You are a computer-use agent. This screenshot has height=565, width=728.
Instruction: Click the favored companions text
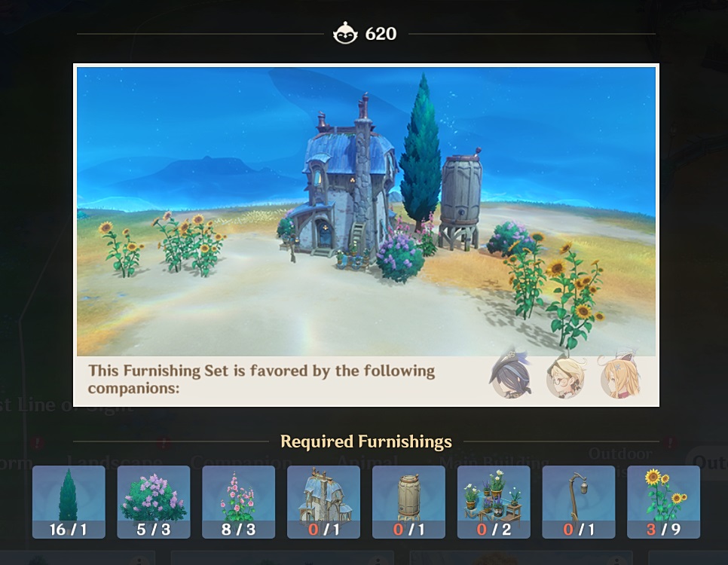(262, 379)
